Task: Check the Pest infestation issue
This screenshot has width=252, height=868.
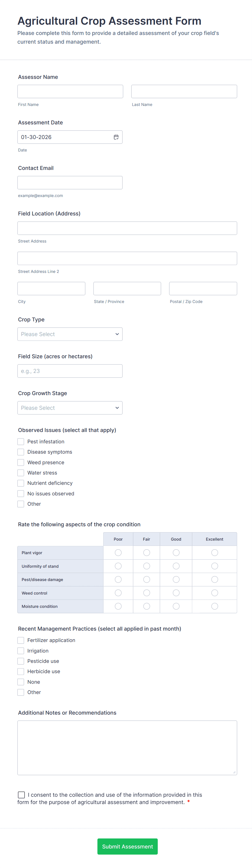Action: tap(21, 441)
